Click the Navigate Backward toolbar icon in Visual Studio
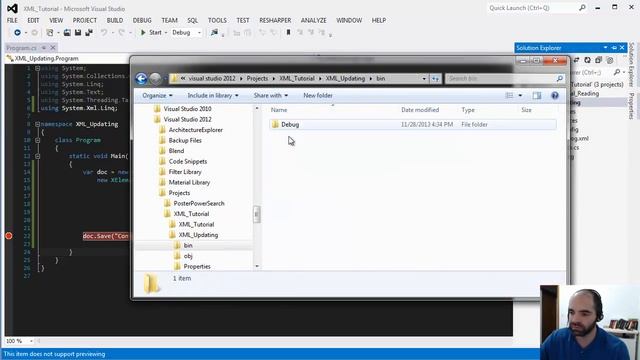The height and width of the screenshot is (360, 640). [17, 33]
